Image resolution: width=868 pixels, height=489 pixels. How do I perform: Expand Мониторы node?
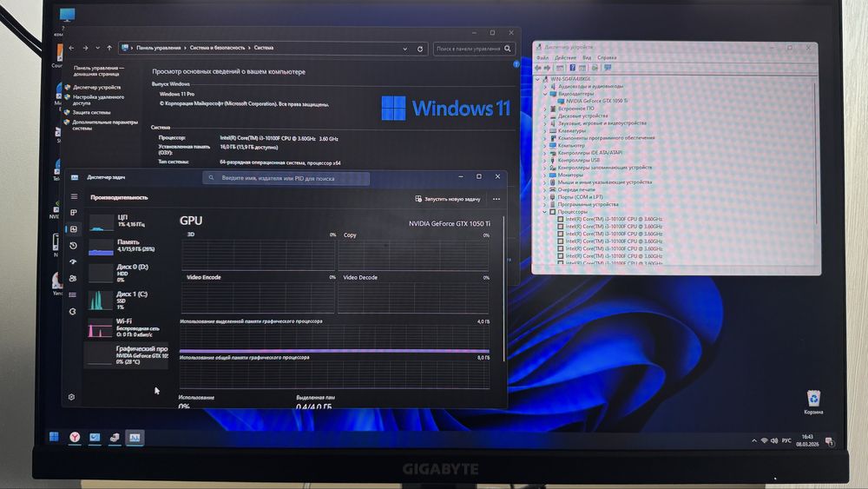545,175
